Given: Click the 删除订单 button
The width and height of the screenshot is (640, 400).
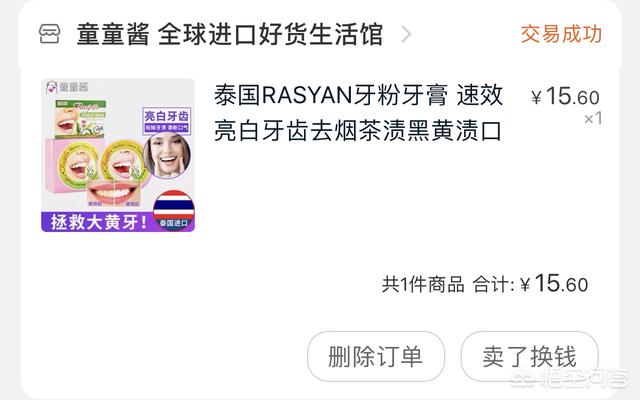Looking at the screenshot, I should (376, 357).
